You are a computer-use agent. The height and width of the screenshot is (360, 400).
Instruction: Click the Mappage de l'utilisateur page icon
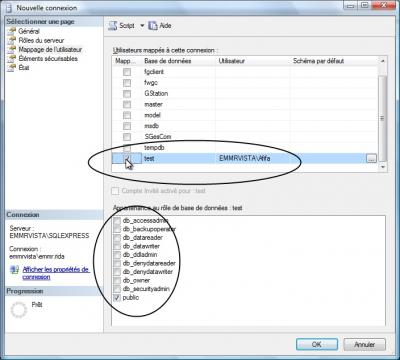[12, 49]
